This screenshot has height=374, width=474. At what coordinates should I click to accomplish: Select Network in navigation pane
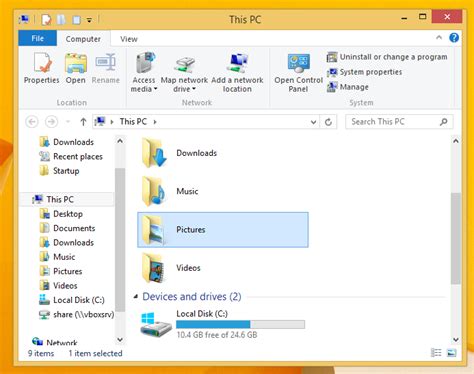(55, 342)
